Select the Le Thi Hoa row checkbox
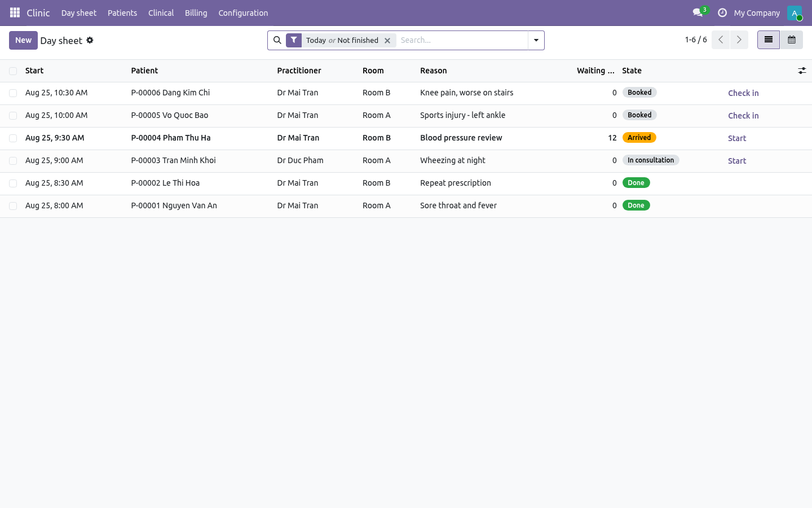 (x=13, y=183)
